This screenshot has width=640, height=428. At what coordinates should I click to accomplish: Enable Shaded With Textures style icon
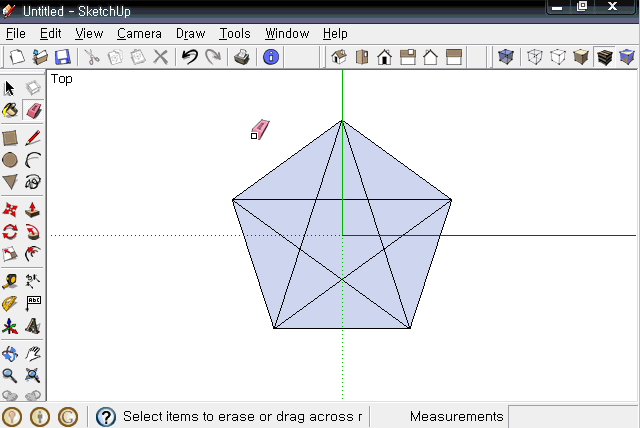[x=604, y=57]
